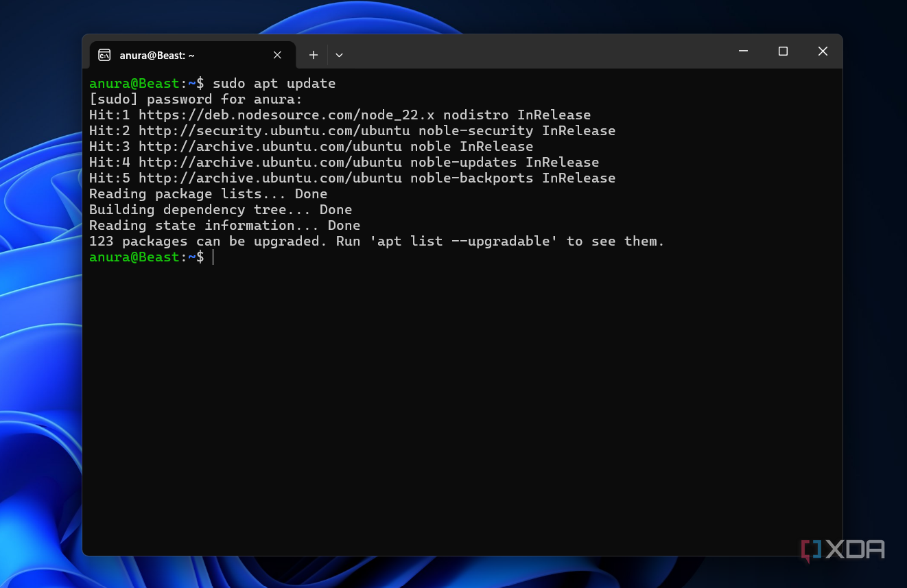Image resolution: width=907 pixels, height=588 pixels.
Task: Click the Hit:4 noble-updates line
Action: (x=344, y=163)
